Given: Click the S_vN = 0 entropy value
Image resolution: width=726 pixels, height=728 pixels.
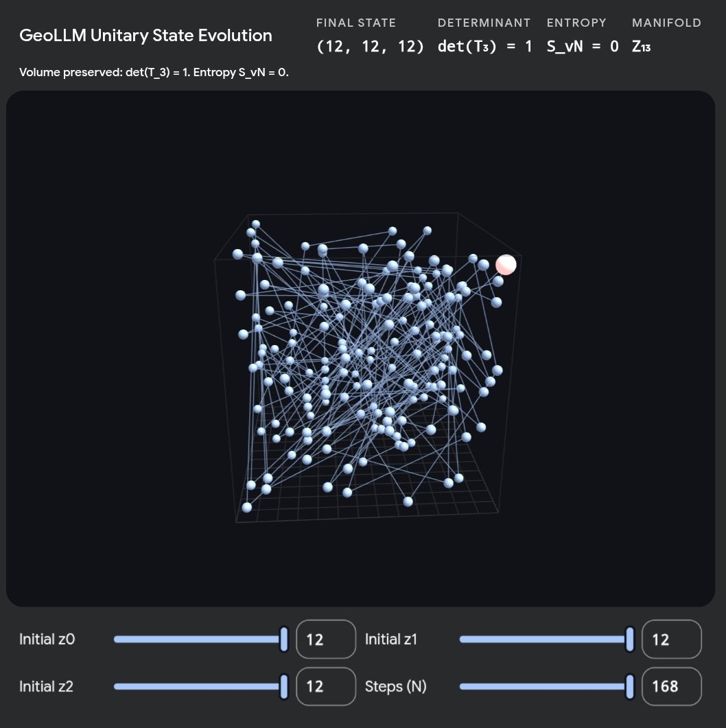Looking at the screenshot, I should click(583, 47).
